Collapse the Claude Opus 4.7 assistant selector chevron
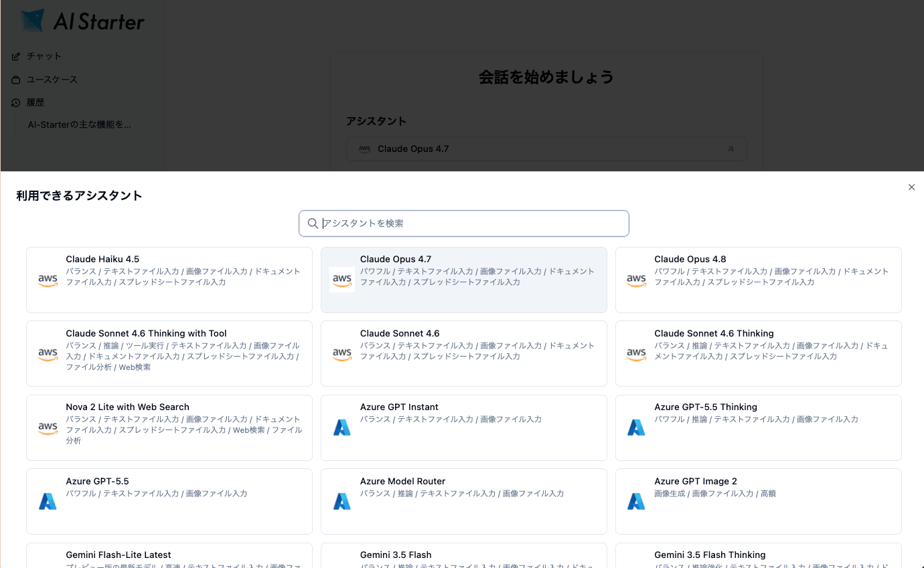The width and height of the screenshot is (924, 568). click(731, 149)
